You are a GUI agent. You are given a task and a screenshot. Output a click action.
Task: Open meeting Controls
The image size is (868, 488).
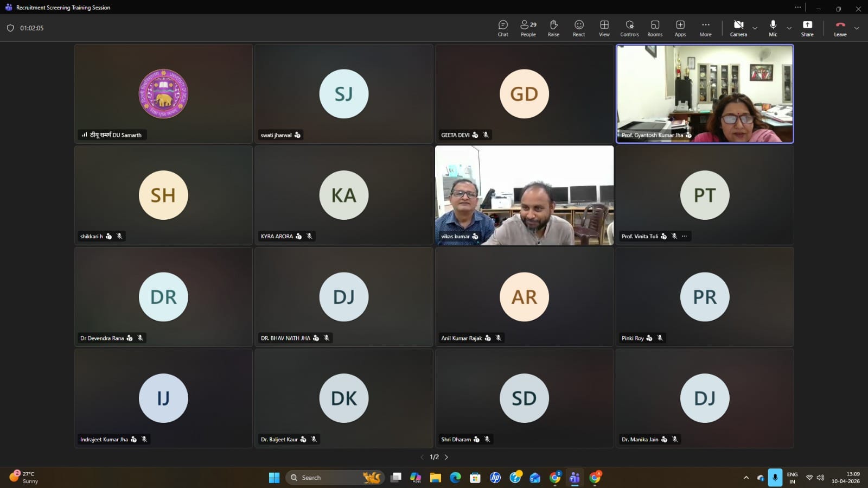[x=629, y=28]
